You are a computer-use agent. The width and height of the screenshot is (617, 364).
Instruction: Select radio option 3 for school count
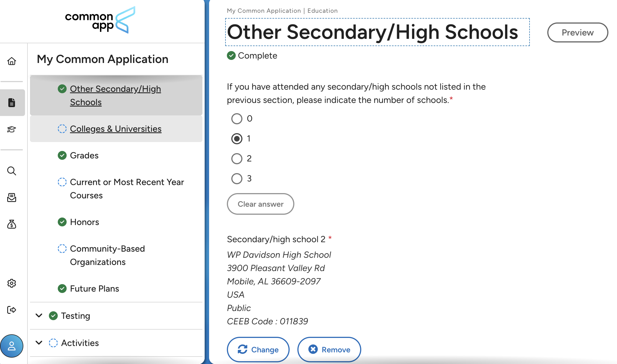pos(237,179)
